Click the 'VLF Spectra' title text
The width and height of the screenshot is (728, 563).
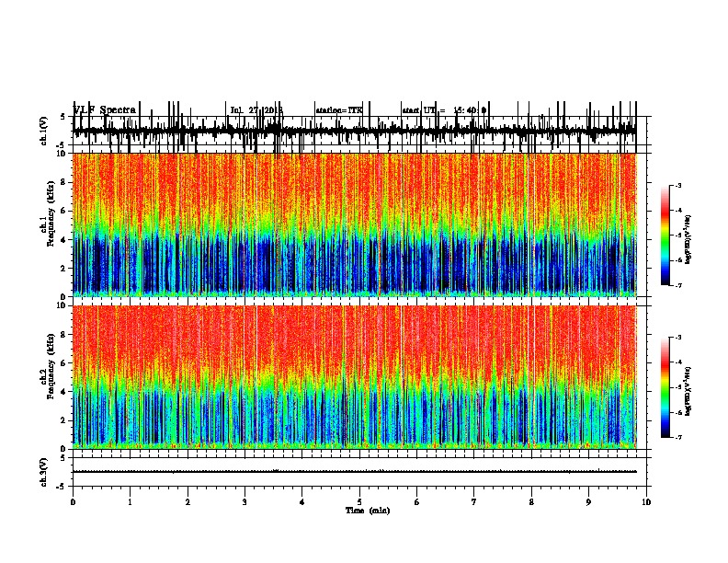coord(105,110)
